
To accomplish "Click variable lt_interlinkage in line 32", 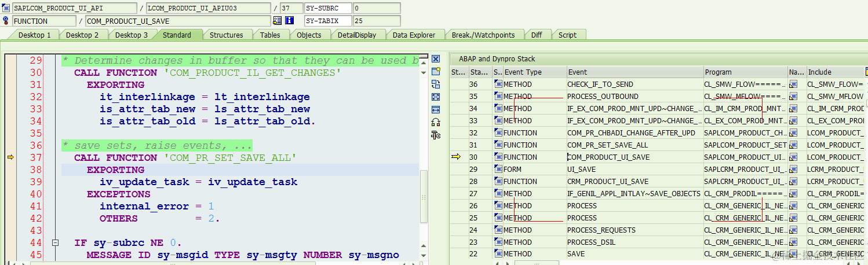I will (262, 97).
